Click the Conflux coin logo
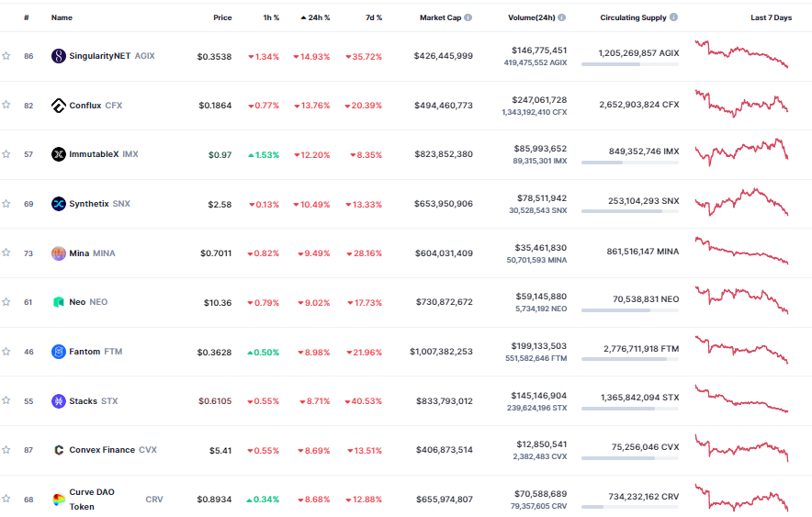Image resolution: width=812 pixels, height=517 pixels. pos(59,106)
